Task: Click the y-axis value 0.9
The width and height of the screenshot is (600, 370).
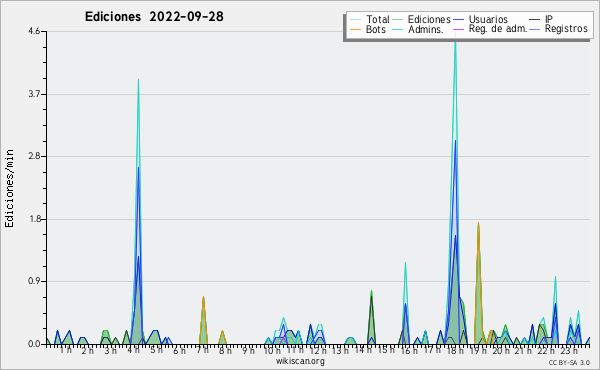Action: [x=34, y=281]
